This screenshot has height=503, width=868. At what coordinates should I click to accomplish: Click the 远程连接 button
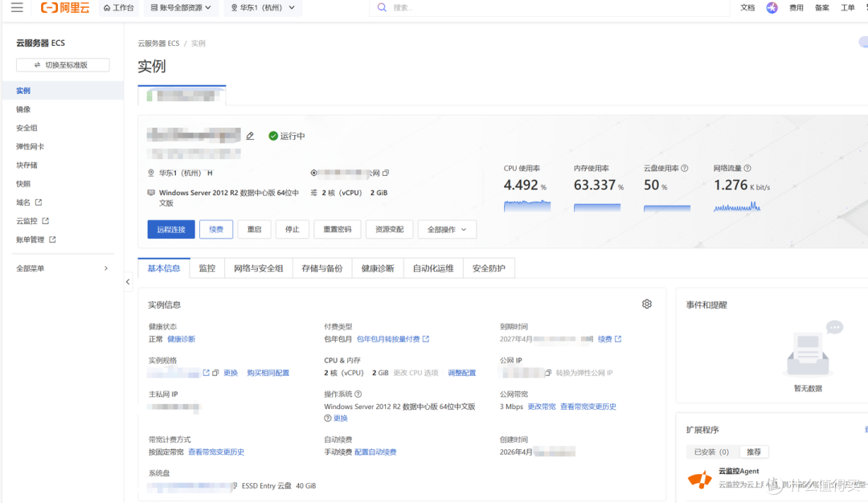point(171,230)
